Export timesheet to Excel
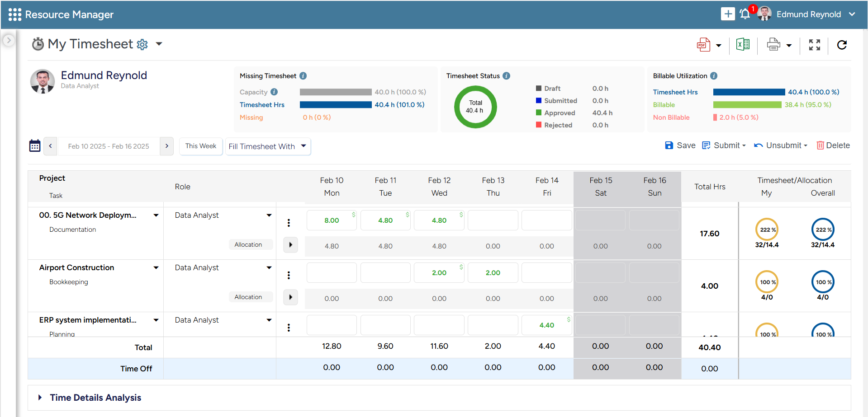The width and height of the screenshot is (868, 417). (x=743, y=44)
